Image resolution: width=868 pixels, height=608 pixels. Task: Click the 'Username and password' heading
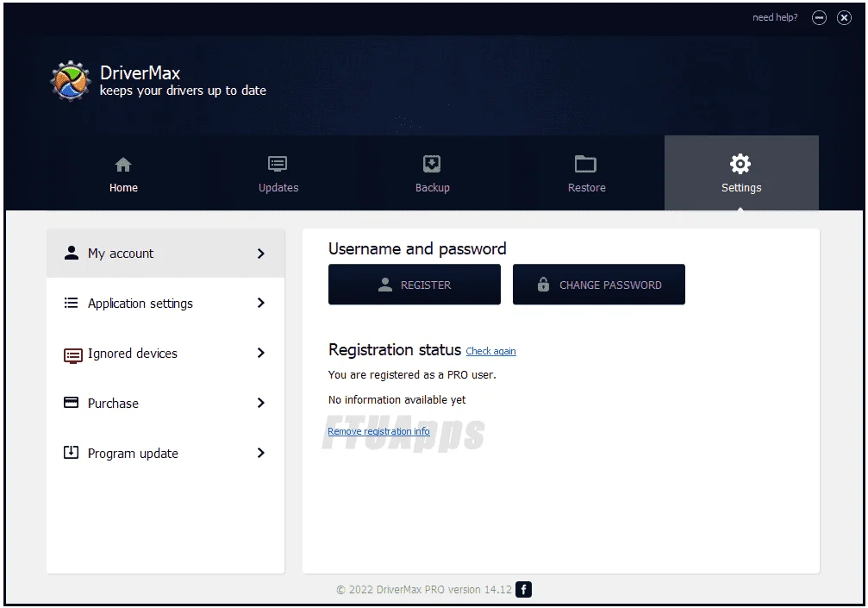417,249
